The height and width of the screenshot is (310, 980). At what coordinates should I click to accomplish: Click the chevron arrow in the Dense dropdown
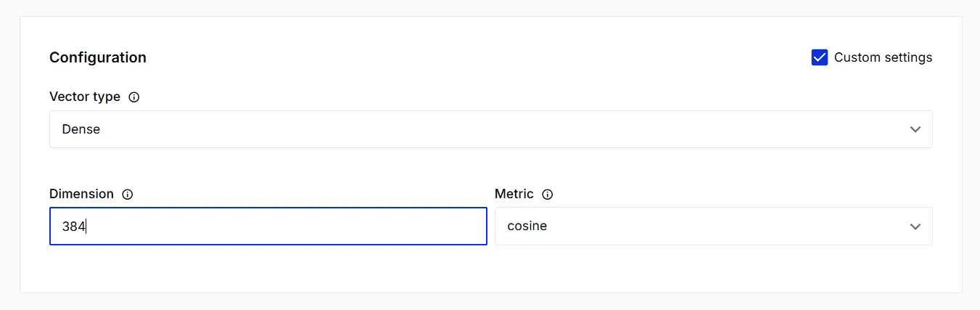tap(915, 129)
